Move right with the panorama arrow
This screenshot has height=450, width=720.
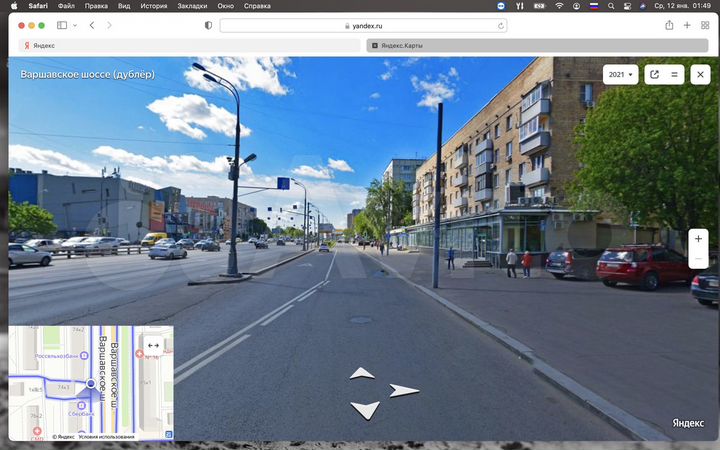click(x=404, y=390)
